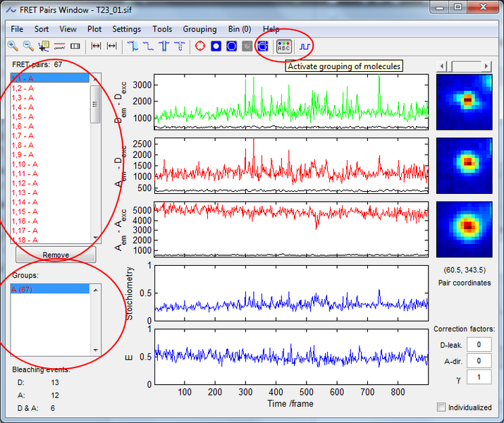Click the Groups list down arrow

pos(97,349)
